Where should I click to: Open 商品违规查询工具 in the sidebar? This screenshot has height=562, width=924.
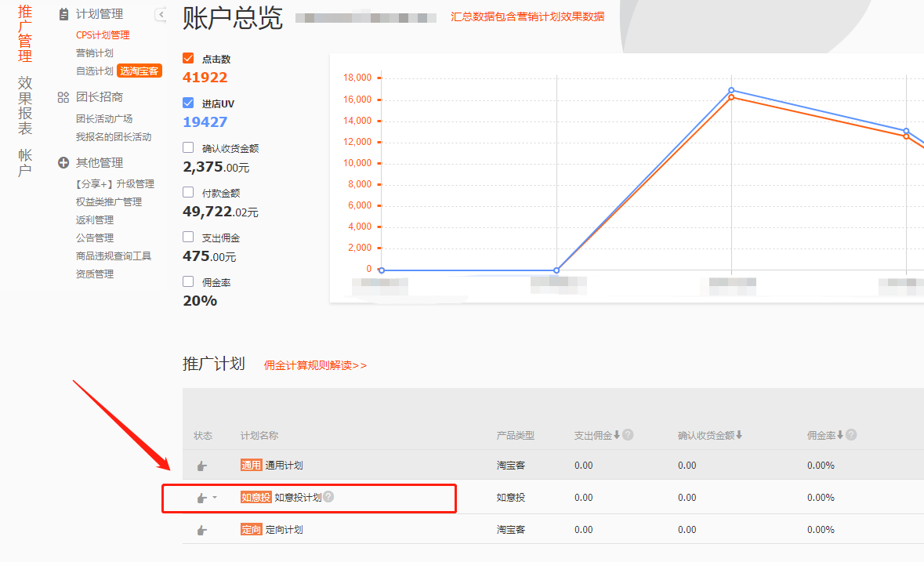tap(114, 256)
